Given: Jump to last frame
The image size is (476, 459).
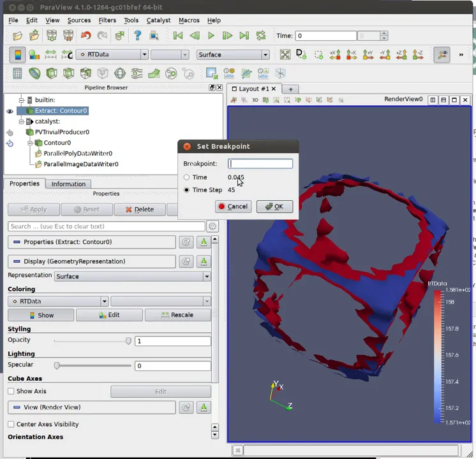Looking at the screenshot, I should 244,36.
